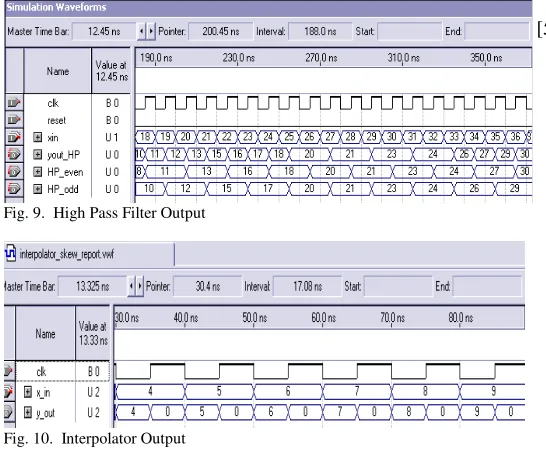Step Master Time Bar forward at 13.325 ns
The height and width of the screenshot is (450, 546).
click(140, 286)
